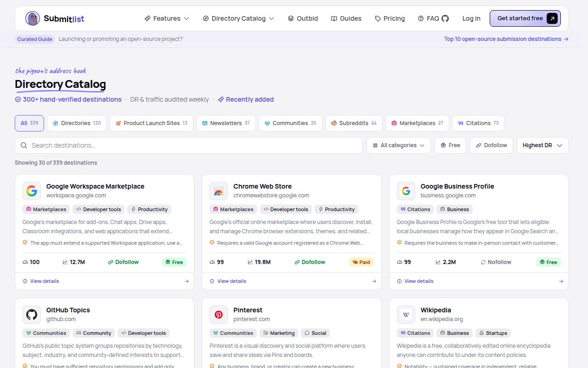The image size is (588, 368).
Task: Click Startups tag on Wikipedia card
Action: (x=493, y=333)
